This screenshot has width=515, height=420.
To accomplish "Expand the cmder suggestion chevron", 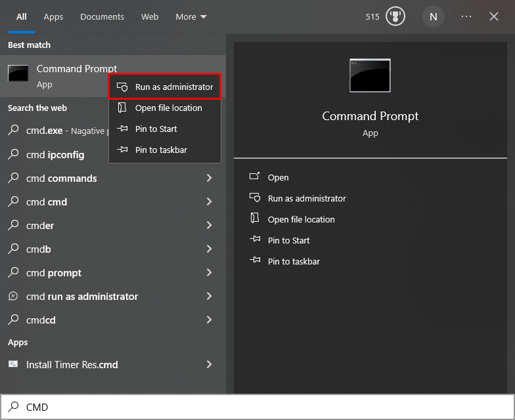I will click(x=209, y=225).
